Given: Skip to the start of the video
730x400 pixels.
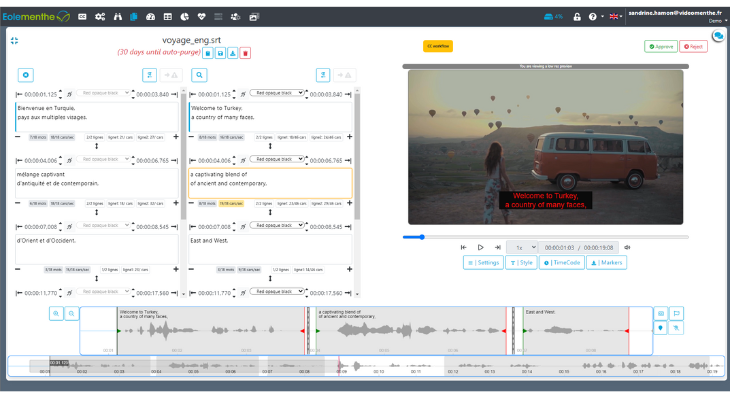Looking at the screenshot, I should pyautogui.click(x=463, y=247).
